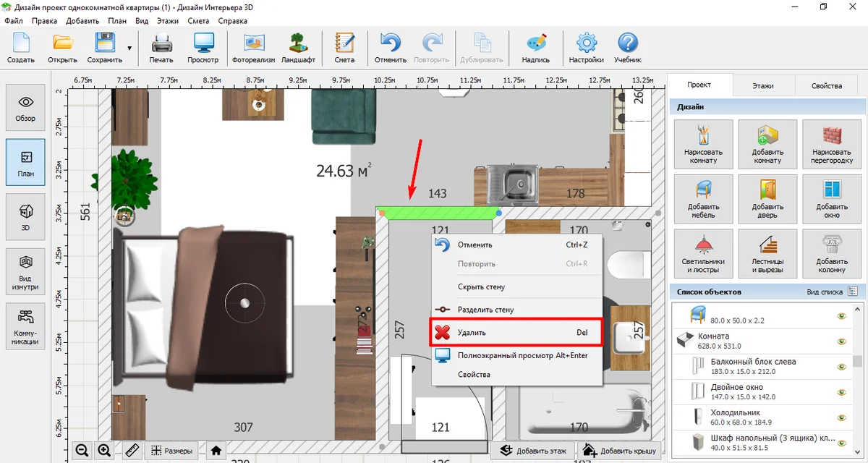Image resolution: width=868 pixels, height=463 pixels.
Task: Open the Этажи menu in menu bar
Action: pyautogui.click(x=167, y=21)
